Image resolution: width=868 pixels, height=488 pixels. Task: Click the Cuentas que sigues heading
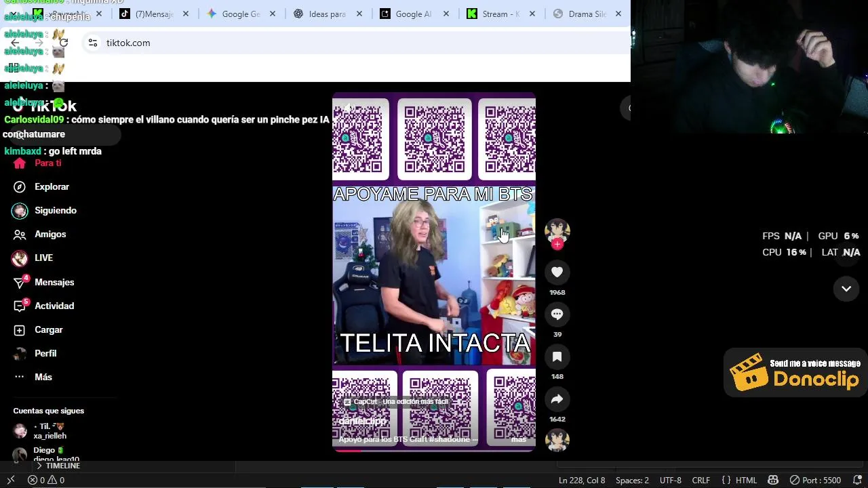coord(49,411)
